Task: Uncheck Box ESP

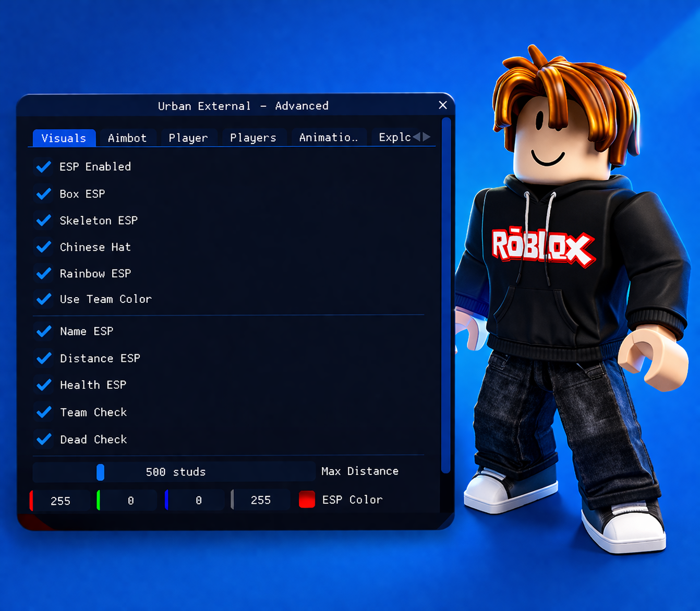Action: (x=44, y=194)
